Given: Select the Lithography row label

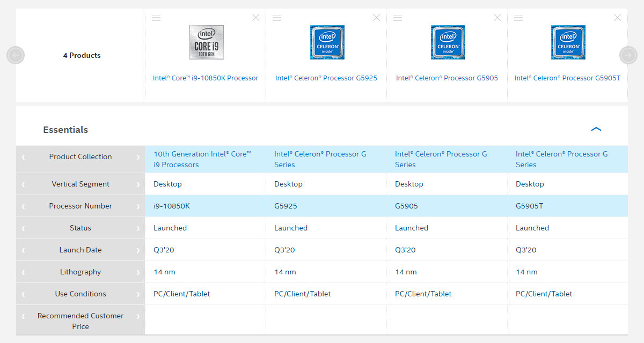Looking at the screenshot, I should 80,272.
